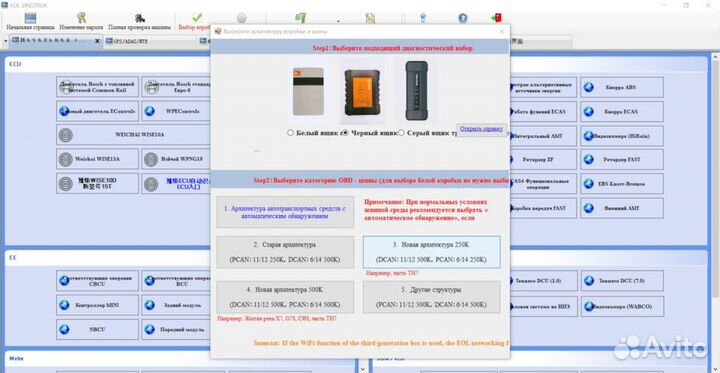Open the Интегральный AMT module

[x=543, y=136]
